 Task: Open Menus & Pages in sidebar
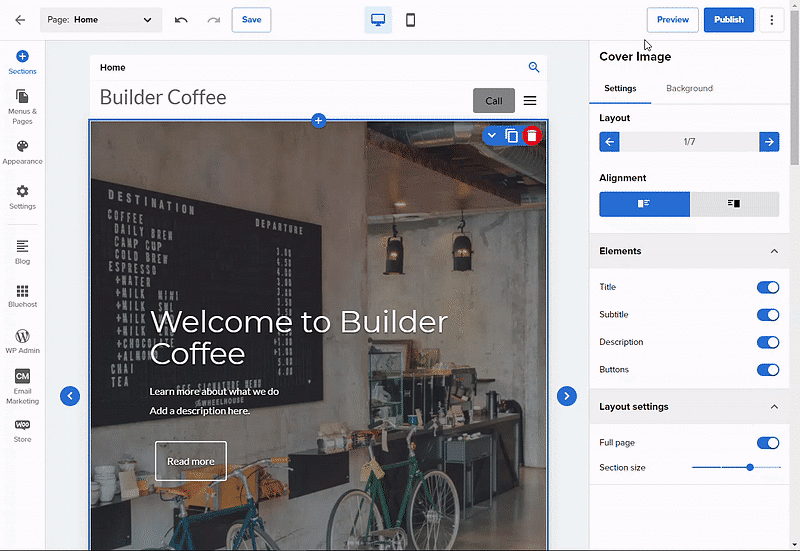point(22,107)
